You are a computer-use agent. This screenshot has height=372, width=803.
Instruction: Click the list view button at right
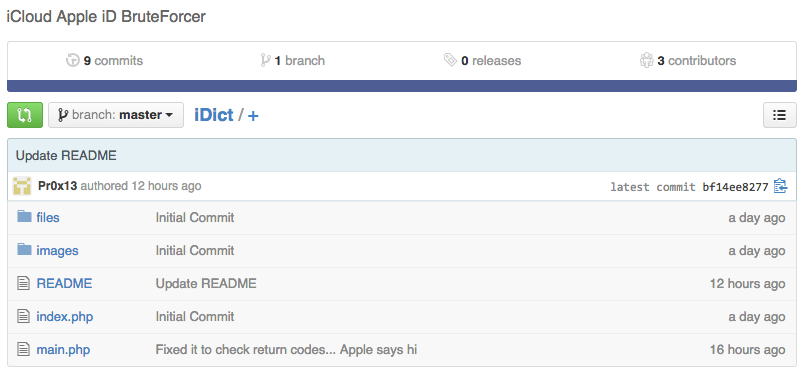coord(779,115)
